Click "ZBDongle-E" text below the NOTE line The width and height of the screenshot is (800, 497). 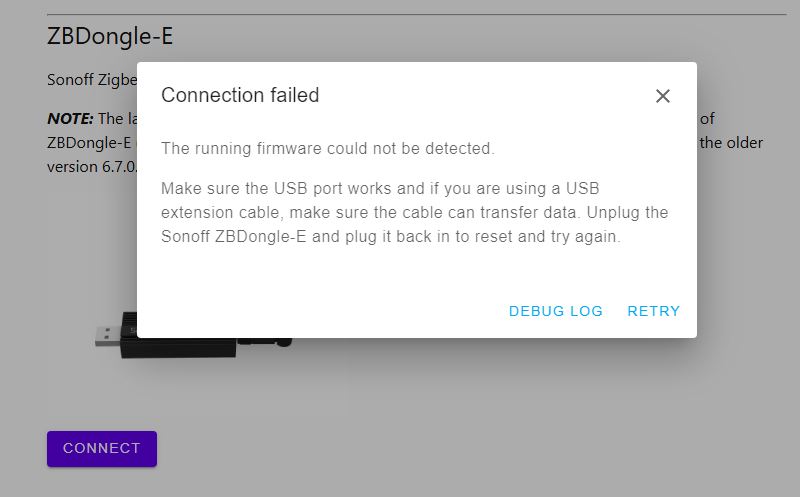pyautogui.click(x=89, y=143)
